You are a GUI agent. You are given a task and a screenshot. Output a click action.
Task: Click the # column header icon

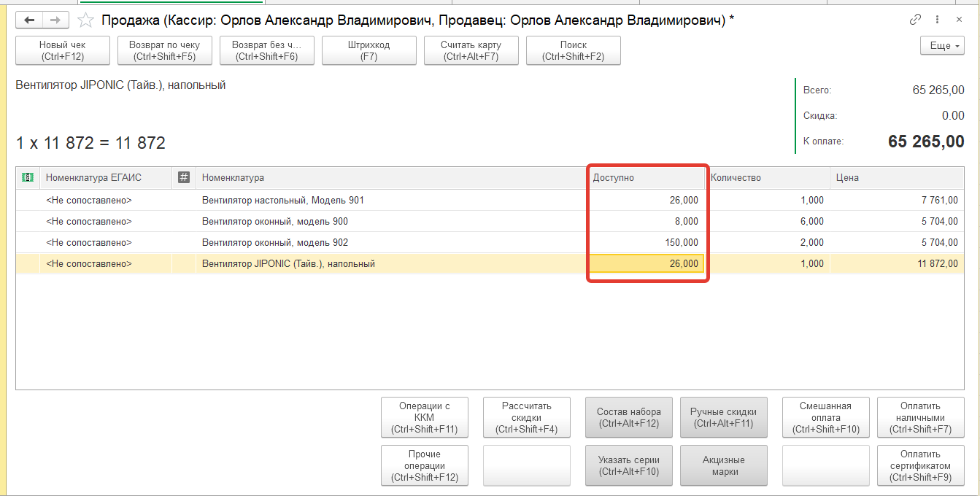pos(184,177)
